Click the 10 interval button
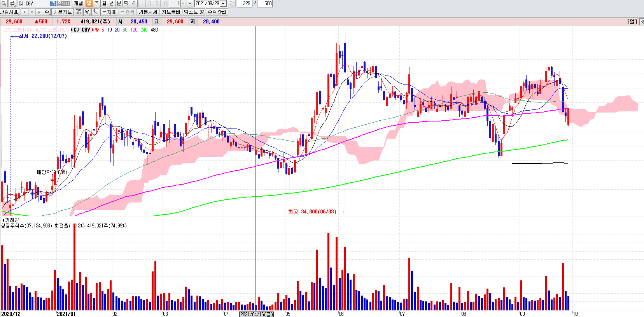 pyautogui.click(x=164, y=4)
